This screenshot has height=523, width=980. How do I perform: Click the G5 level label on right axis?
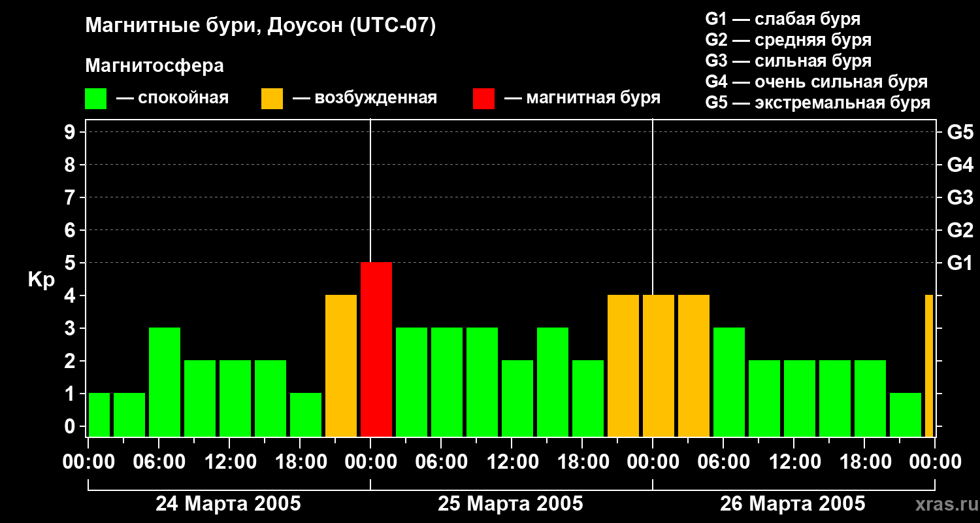coord(960,132)
